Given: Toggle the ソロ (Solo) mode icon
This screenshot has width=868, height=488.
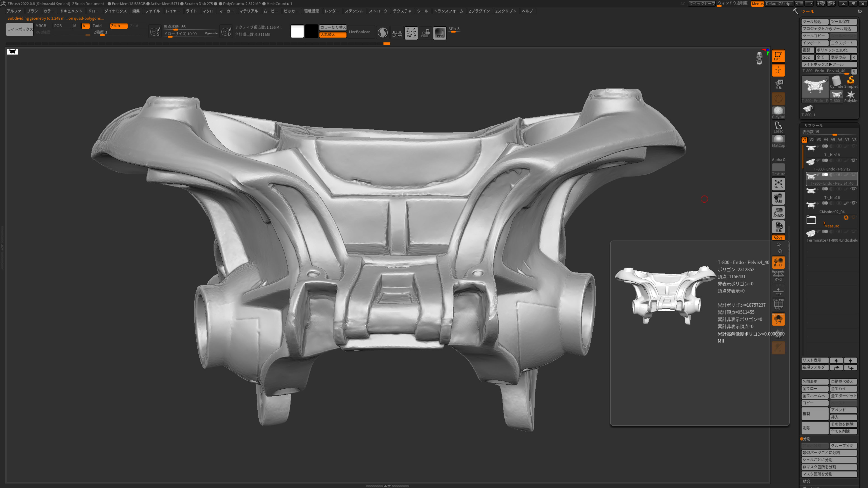Looking at the screenshot, I should 778,319.
